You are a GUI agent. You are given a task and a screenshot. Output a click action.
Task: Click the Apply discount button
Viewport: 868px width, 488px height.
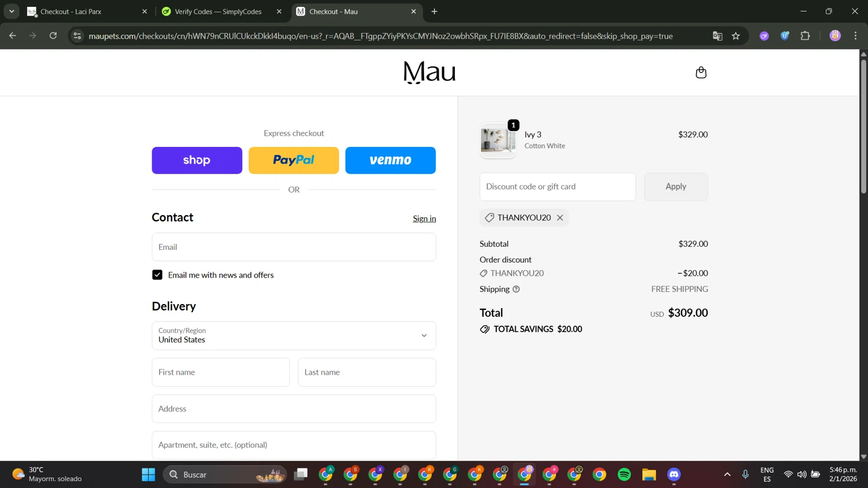[x=676, y=187]
